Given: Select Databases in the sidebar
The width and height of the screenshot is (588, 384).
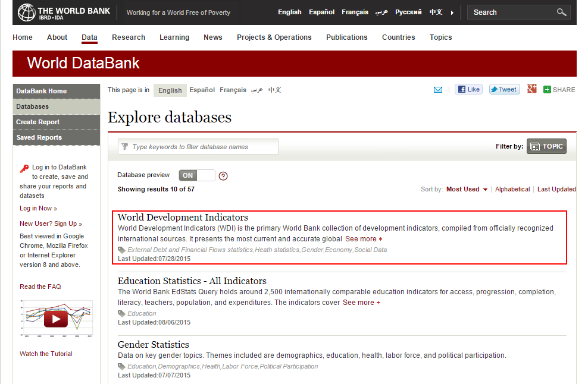Looking at the screenshot, I should click(x=57, y=107).
